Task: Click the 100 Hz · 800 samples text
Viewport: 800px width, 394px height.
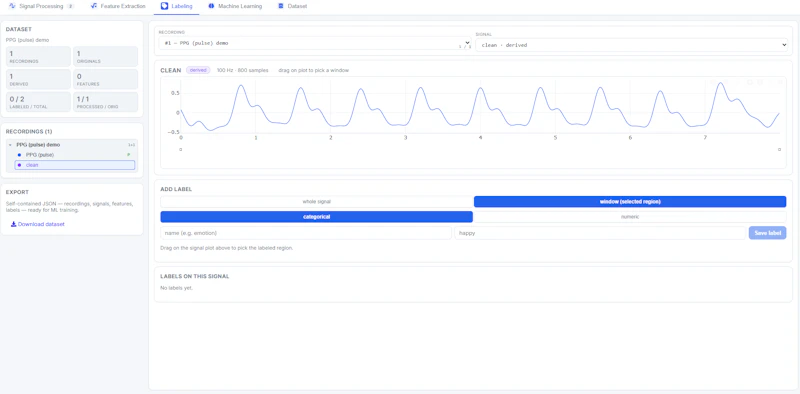Action: click(242, 70)
